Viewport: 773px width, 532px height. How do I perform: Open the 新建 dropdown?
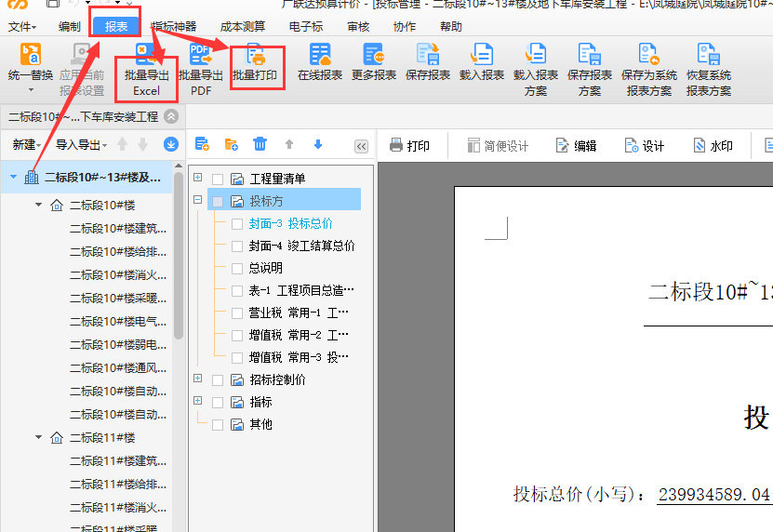point(26,144)
